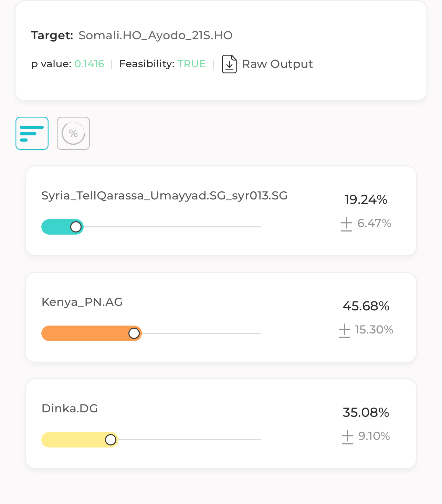Click the plus-minus icon beside 15.30%
This screenshot has height=504, width=442.
[x=345, y=331]
